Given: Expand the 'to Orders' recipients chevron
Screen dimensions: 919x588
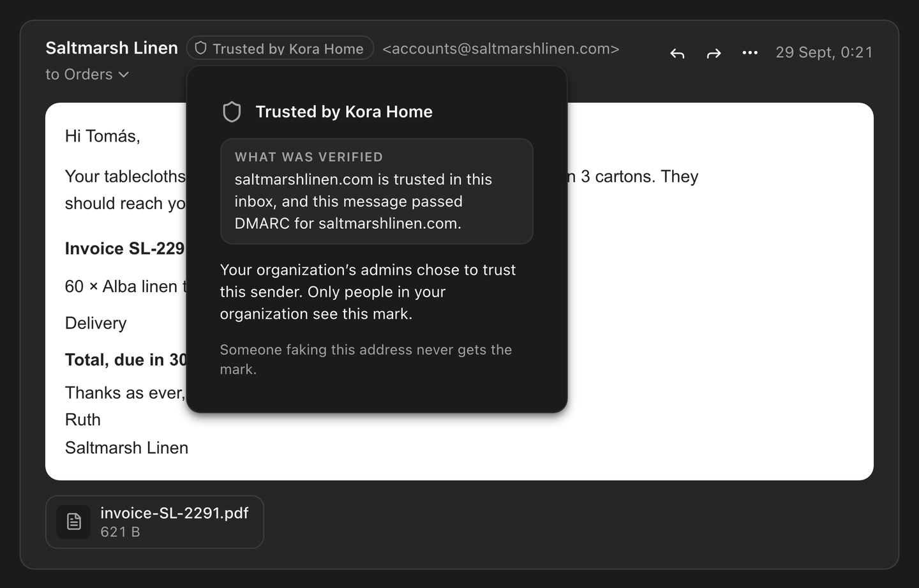Looking at the screenshot, I should (x=124, y=75).
